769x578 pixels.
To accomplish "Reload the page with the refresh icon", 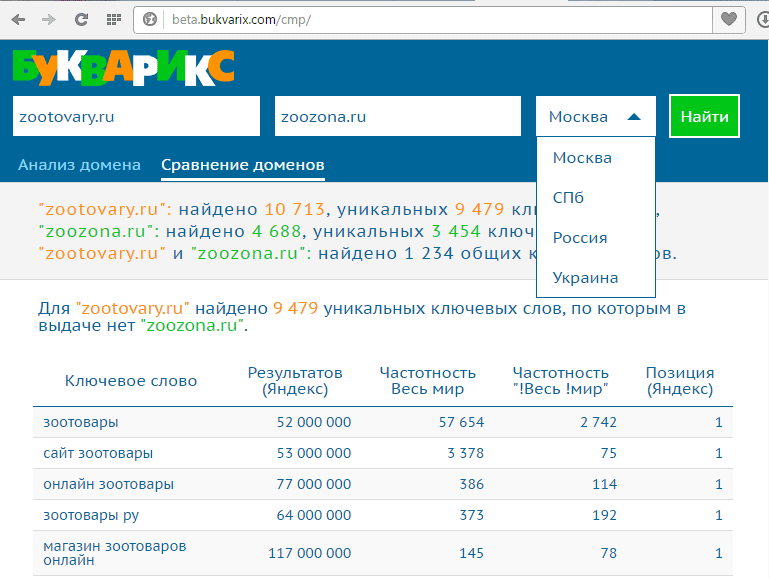I will coord(81,20).
